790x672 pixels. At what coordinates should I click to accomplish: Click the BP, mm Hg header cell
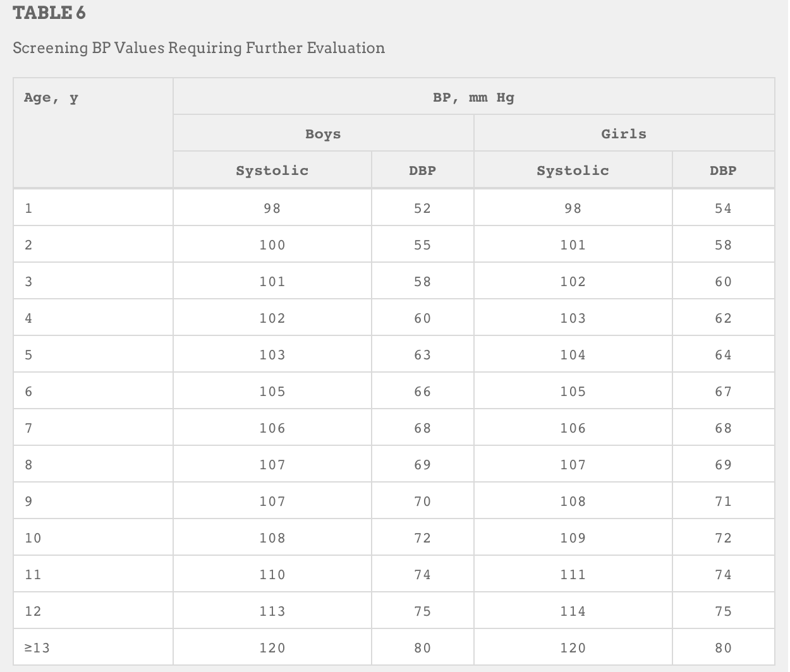coord(473,97)
